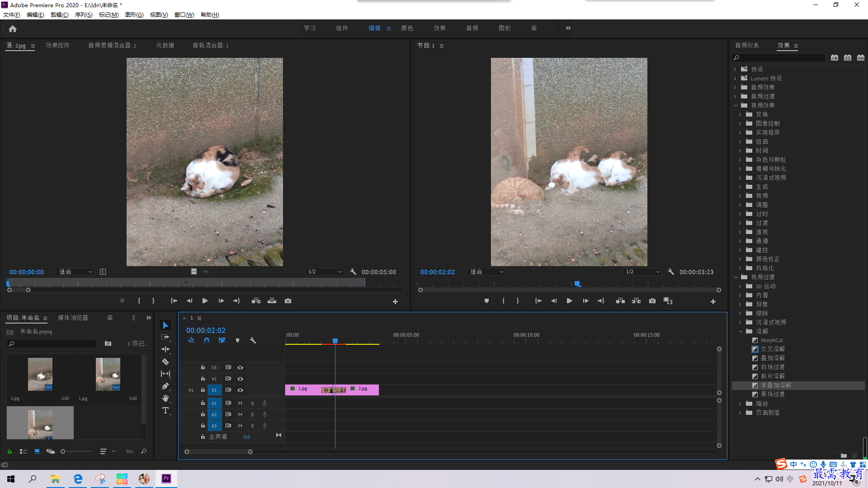Export frame from Source monitor camera icon
Image resolution: width=868 pixels, height=488 pixels.
pyautogui.click(x=288, y=301)
